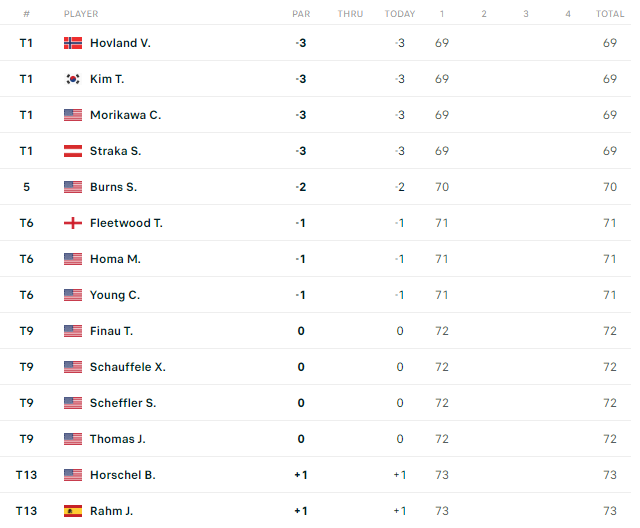Click the Young C. player name
The width and height of the screenshot is (640, 528).
point(115,295)
